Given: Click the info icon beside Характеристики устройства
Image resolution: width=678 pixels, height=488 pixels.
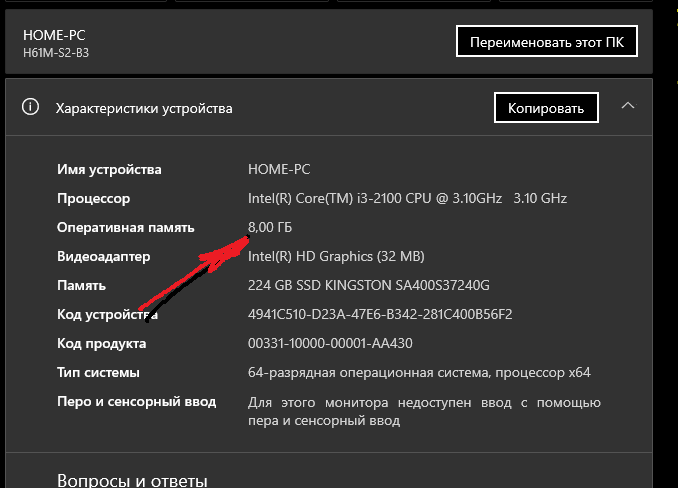Looking at the screenshot, I should pyautogui.click(x=31, y=107).
